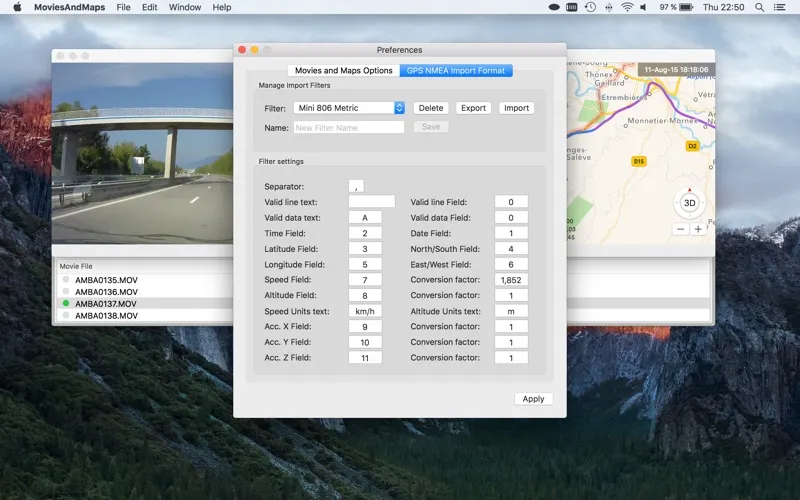Click the Acc. X Field input
This screenshot has width=800, height=500.
[x=365, y=327]
